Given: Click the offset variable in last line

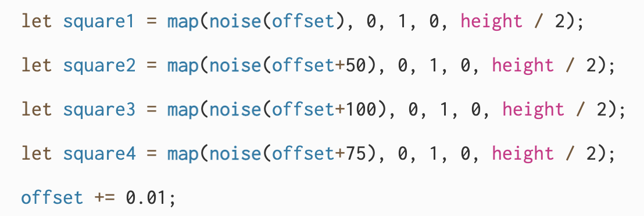Looking at the screenshot, I should [x=52, y=197].
